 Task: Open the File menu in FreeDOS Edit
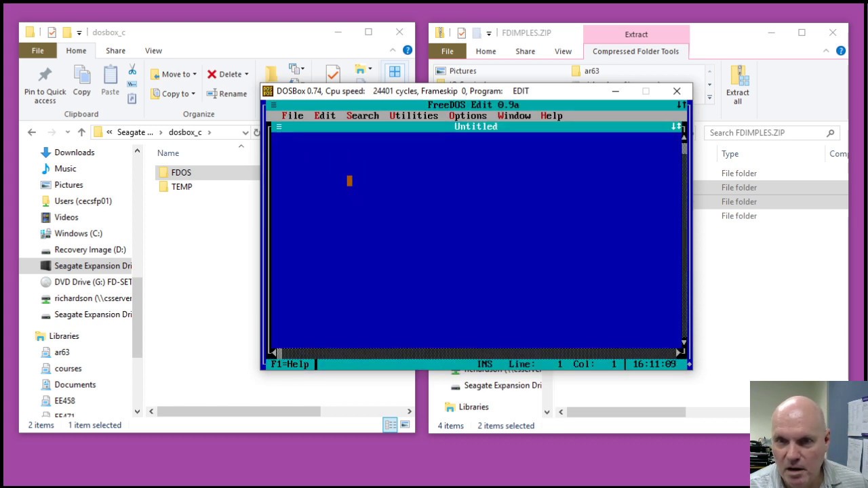pos(292,116)
